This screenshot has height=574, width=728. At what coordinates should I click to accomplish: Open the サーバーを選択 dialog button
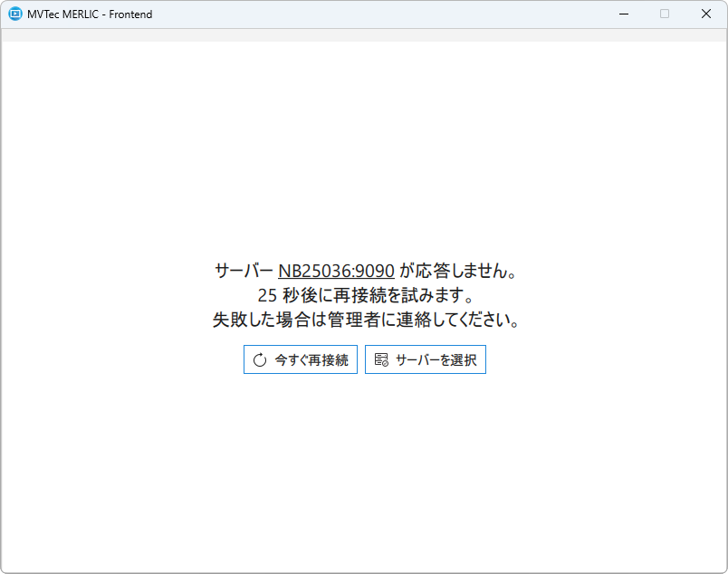point(426,359)
